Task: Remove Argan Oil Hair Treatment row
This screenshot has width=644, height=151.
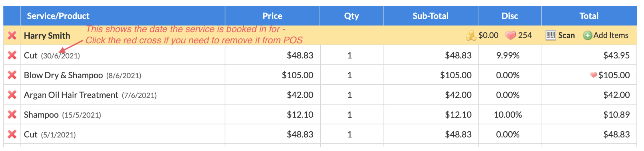Action: pos(12,95)
